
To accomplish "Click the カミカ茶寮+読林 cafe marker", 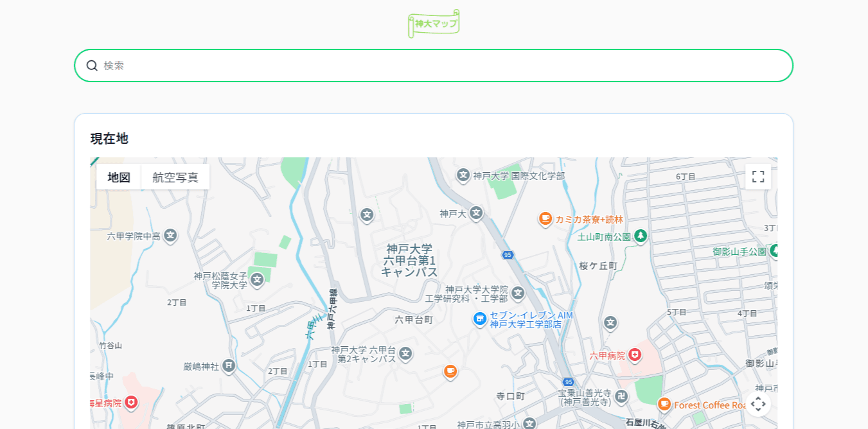I will click(545, 218).
